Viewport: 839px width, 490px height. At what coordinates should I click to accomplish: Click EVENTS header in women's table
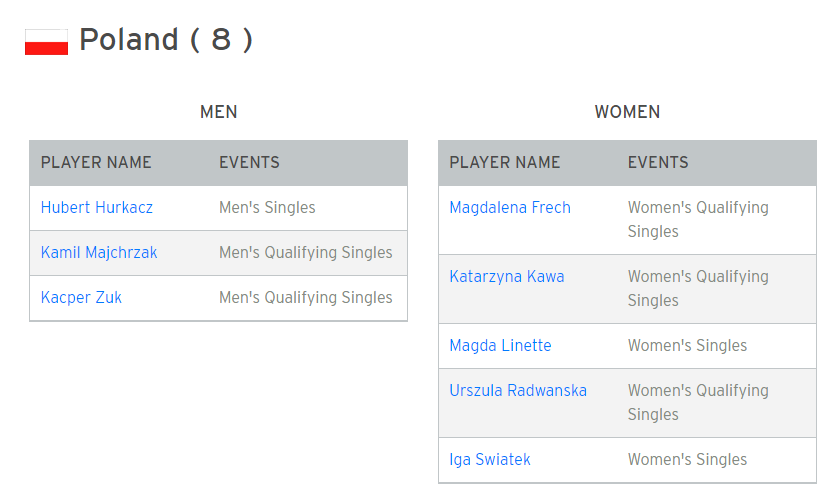coord(658,163)
